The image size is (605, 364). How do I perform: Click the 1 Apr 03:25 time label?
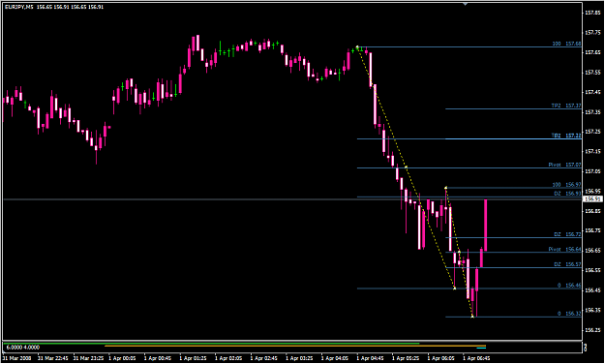[x=299, y=358]
